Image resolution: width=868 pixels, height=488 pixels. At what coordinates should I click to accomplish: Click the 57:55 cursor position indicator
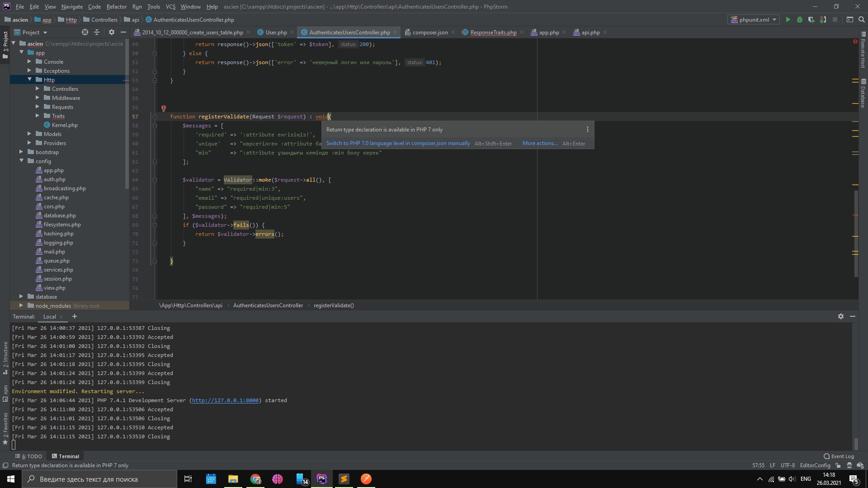point(758,465)
